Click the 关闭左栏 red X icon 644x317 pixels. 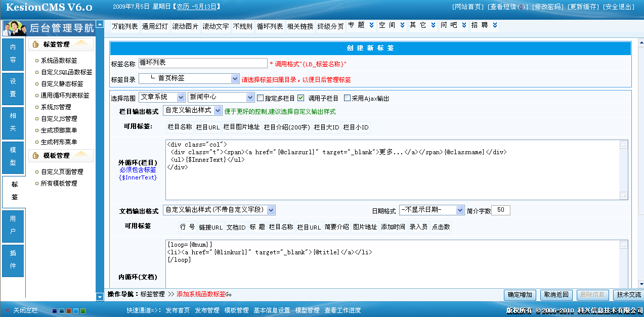click(x=8, y=310)
